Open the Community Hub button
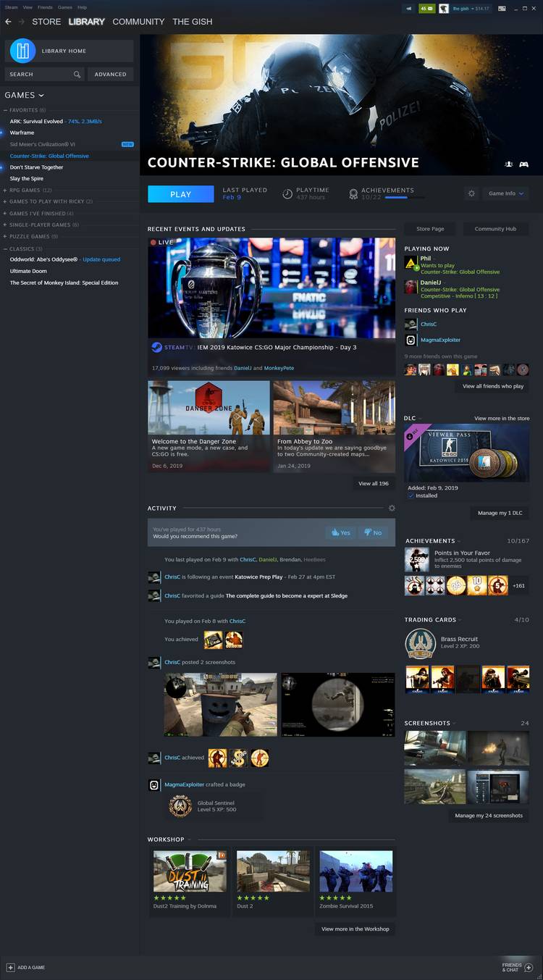The height and width of the screenshot is (980, 543). (x=495, y=229)
